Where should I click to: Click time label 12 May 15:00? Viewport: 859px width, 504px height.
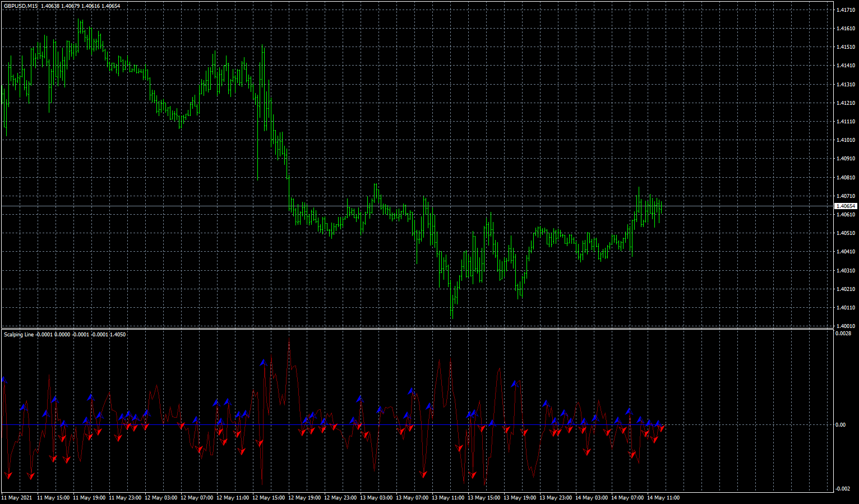coord(269,498)
